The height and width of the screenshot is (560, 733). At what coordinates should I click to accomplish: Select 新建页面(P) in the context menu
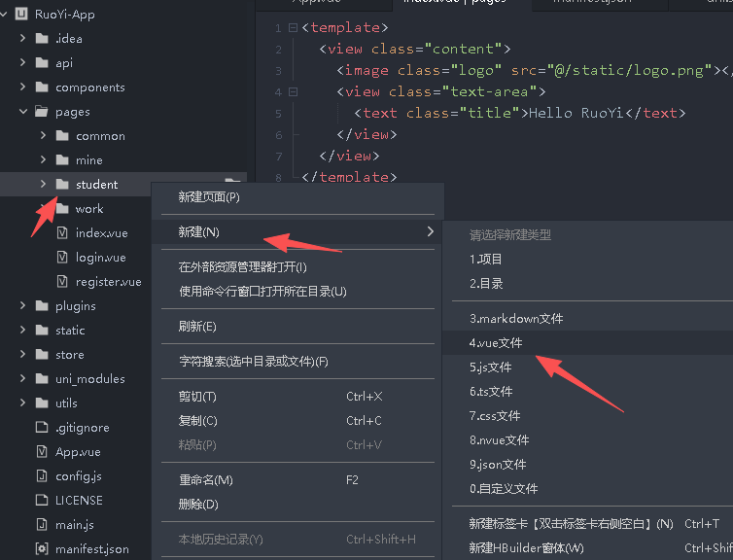click(x=209, y=197)
